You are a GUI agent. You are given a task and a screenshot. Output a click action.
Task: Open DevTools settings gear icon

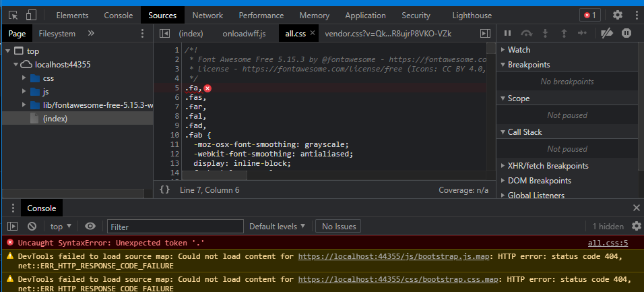(x=618, y=16)
